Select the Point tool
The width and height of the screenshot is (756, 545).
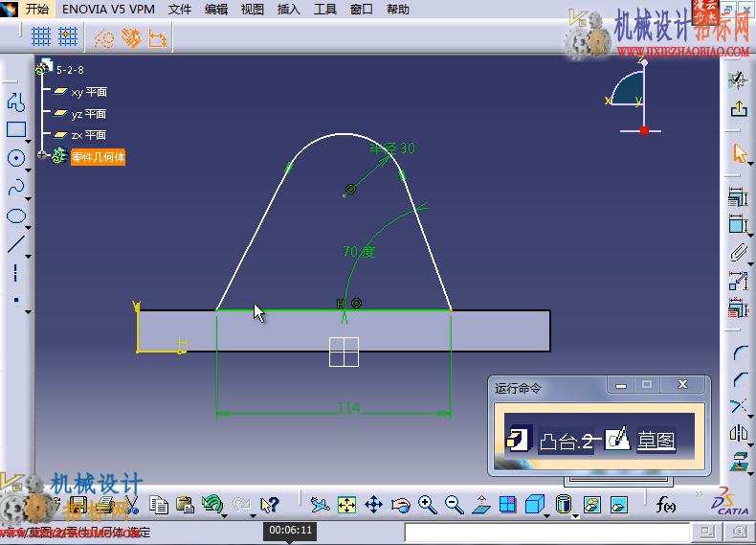(16, 300)
